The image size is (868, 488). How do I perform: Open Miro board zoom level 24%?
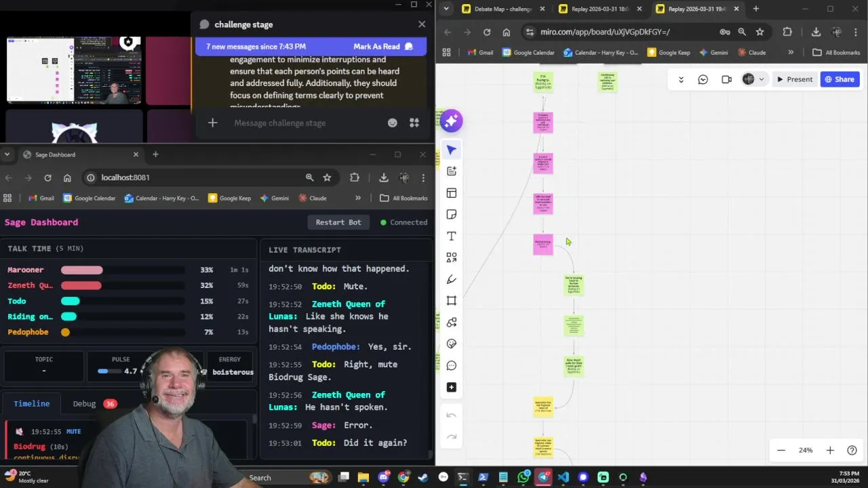pyautogui.click(x=806, y=450)
